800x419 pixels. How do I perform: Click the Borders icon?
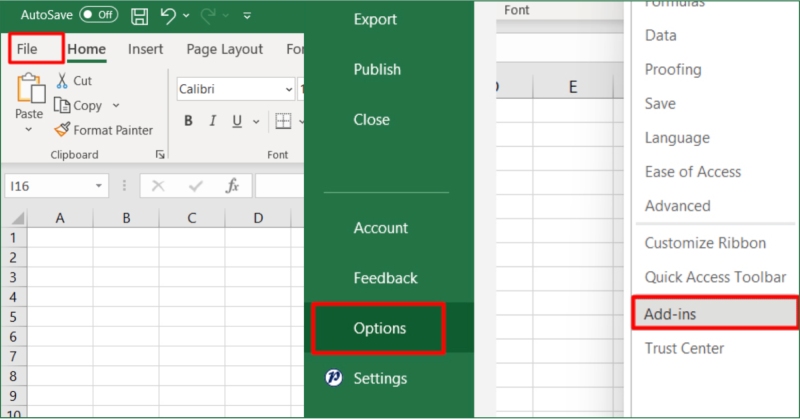pos(283,121)
